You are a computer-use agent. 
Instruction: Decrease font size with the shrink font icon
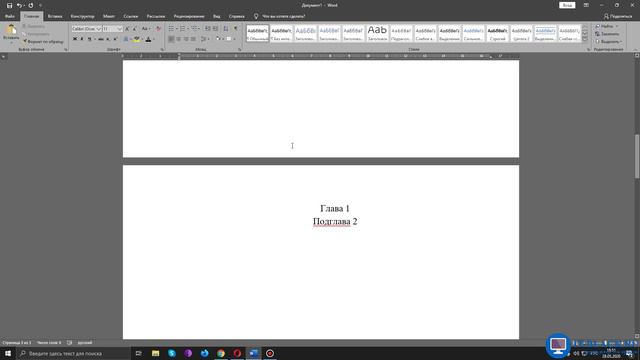click(135, 29)
